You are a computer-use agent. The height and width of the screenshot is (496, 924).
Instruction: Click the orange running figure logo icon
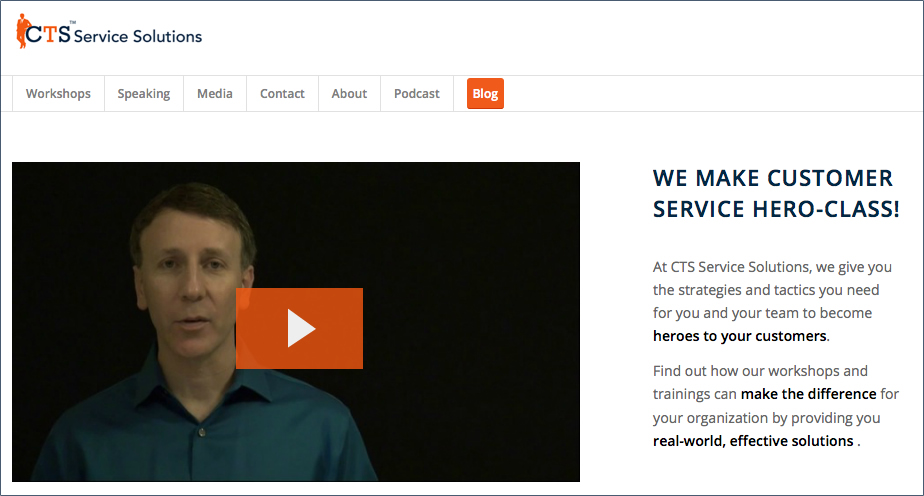coord(22,31)
